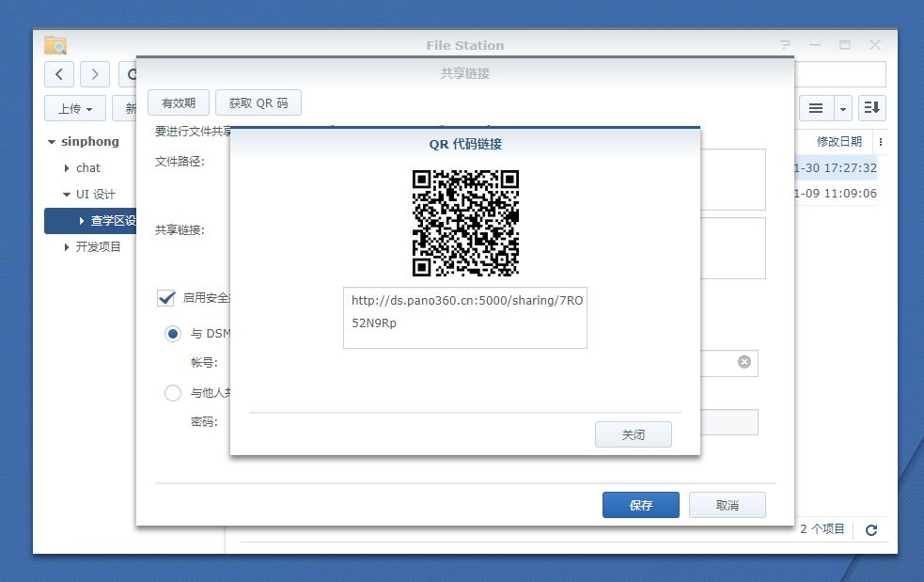The width and height of the screenshot is (924, 582).
Task: Select the 开发项目 folder label
Action: coord(99,247)
